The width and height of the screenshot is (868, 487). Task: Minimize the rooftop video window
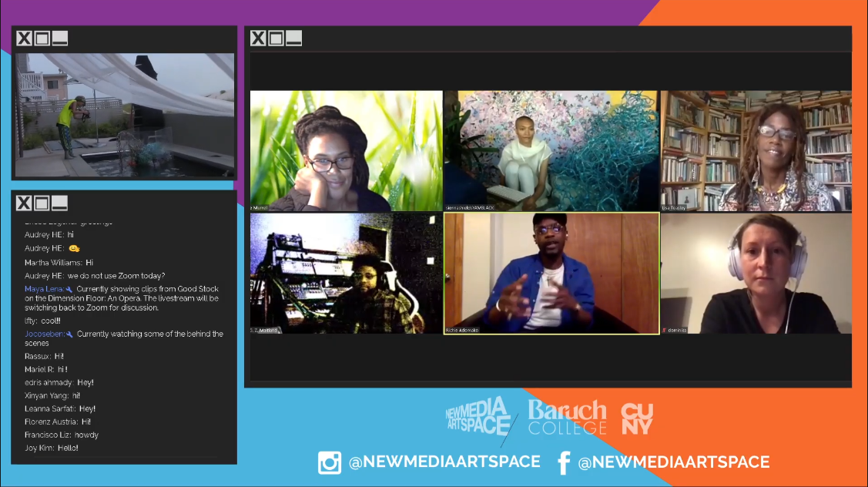(59, 39)
